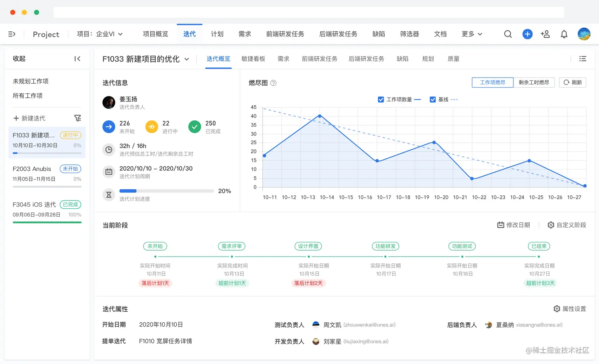Click the 刷新 button
Image resolution: width=599 pixels, height=364 pixels.
[x=572, y=82]
